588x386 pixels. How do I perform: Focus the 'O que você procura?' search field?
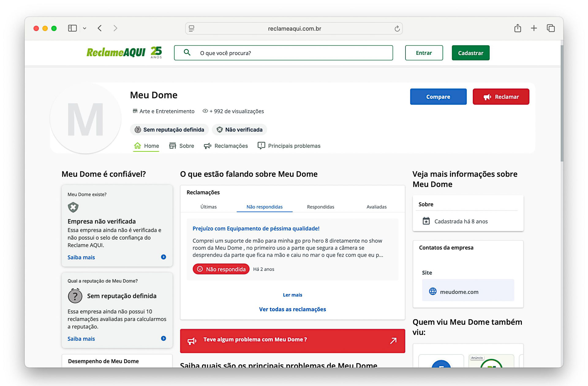[283, 53]
